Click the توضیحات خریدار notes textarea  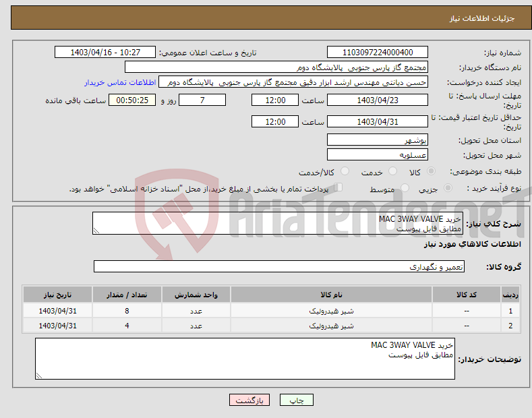(245, 359)
